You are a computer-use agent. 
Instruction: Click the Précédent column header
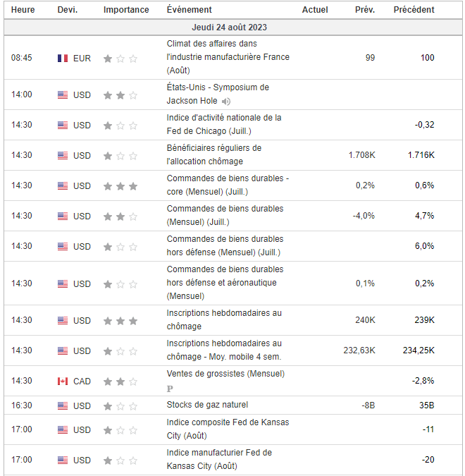pyautogui.click(x=414, y=10)
